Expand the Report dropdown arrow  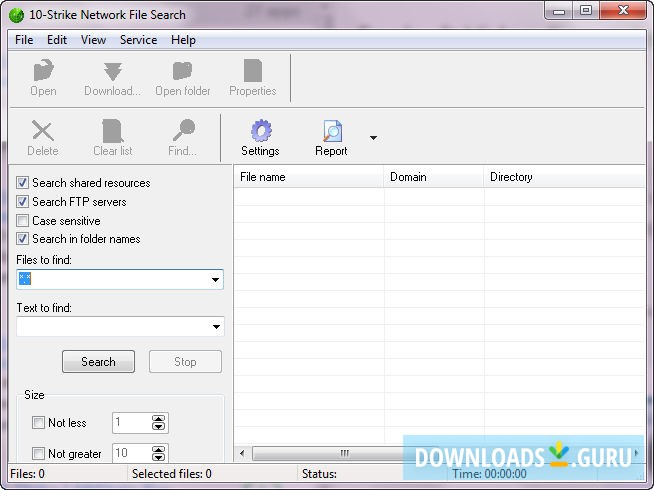point(373,138)
